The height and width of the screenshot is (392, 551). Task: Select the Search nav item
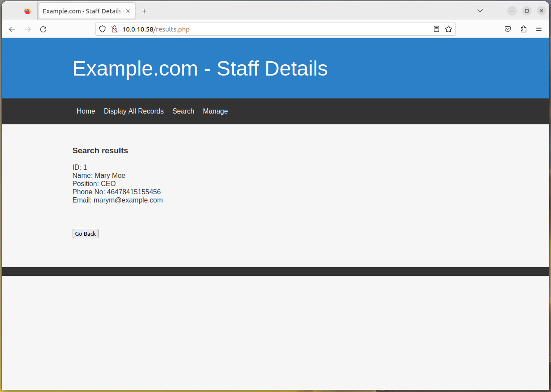pos(183,111)
